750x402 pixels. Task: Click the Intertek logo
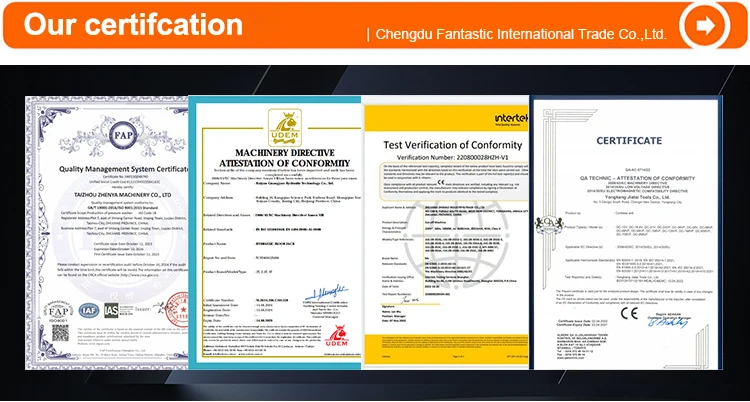511,118
